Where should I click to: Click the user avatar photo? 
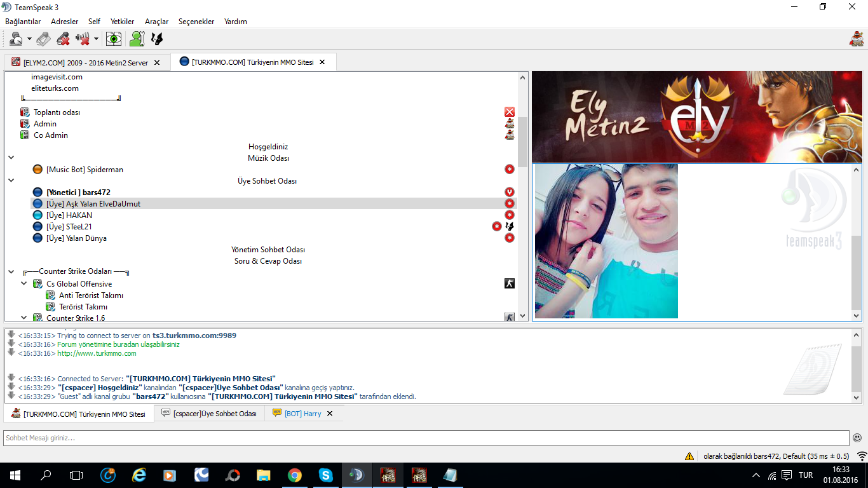point(606,241)
